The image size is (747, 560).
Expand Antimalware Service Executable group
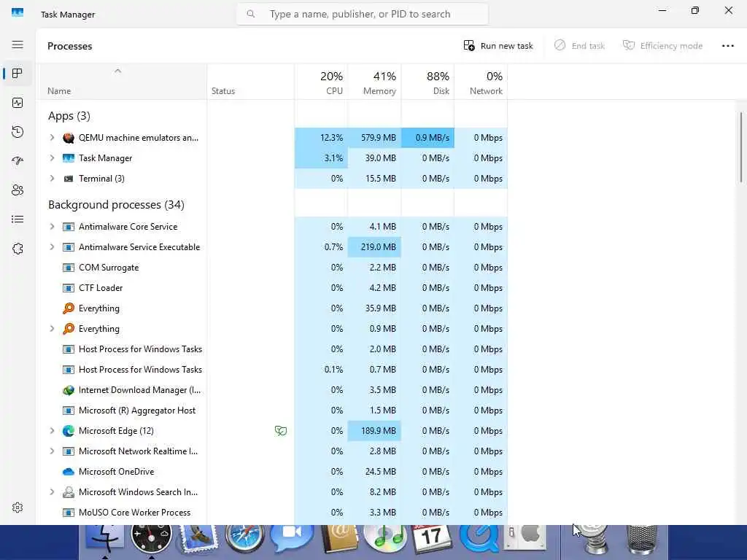click(52, 247)
